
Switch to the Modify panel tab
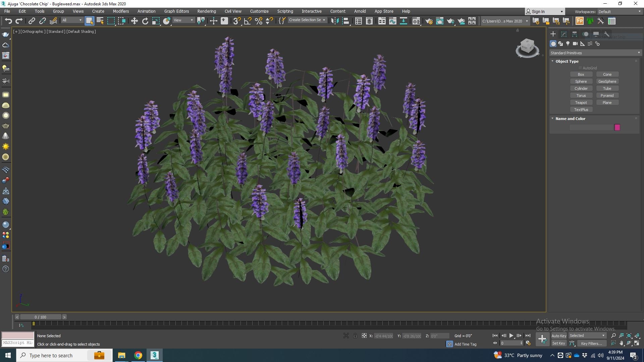point(564,34)
